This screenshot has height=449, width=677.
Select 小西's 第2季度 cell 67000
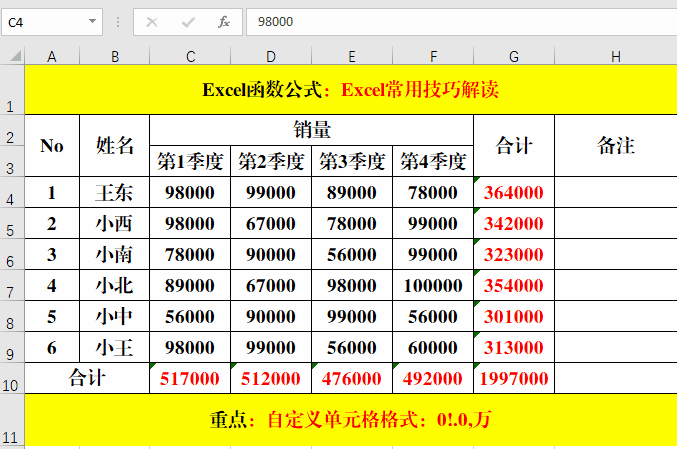click(x=271, y=223)
